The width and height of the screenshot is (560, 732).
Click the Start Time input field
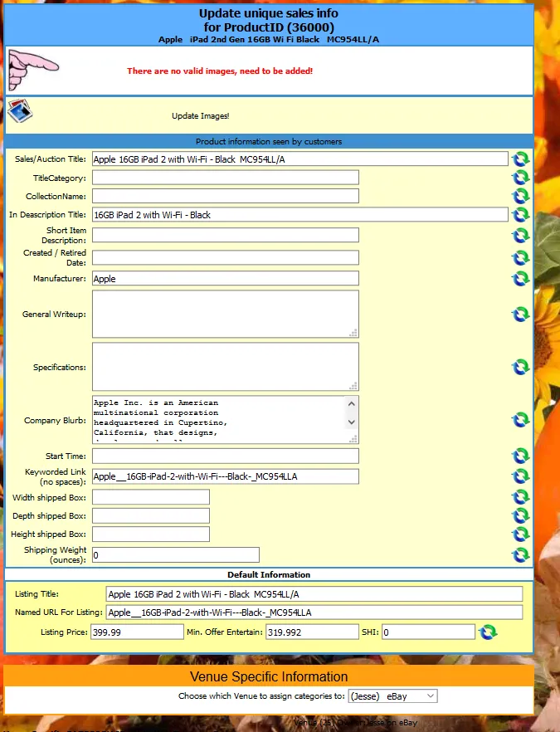tap(226, 456)
